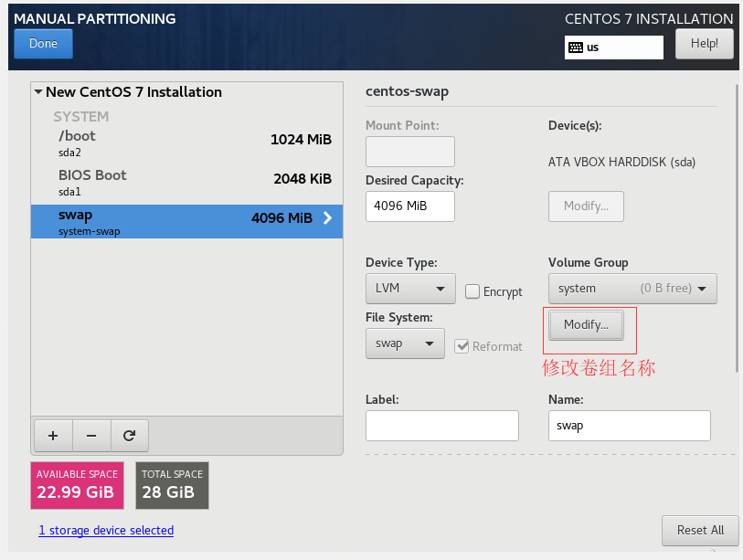Screen dimensions: 743x560
Task: Click Modify button under Volume Group
Action: (x=586, y=325)
